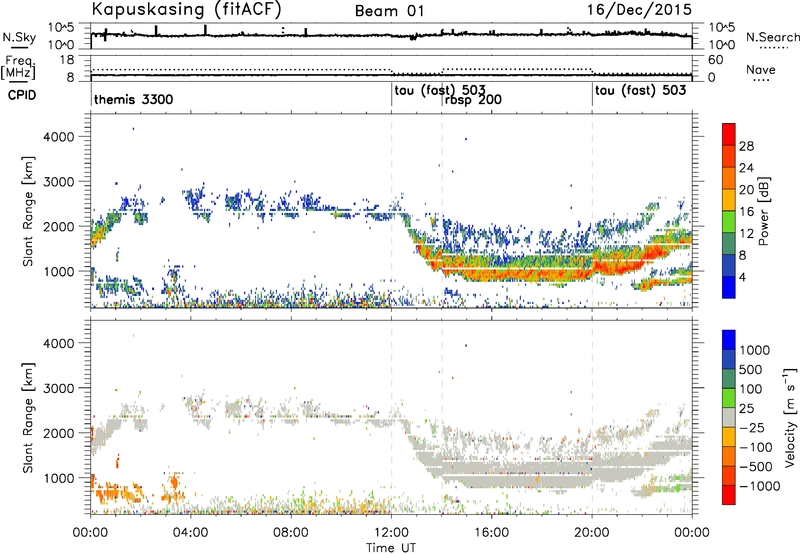Pick the yellow 16–20 dB power colorbar segment
The height and width of the screenshot is (554, 800).
coord(729,200)
